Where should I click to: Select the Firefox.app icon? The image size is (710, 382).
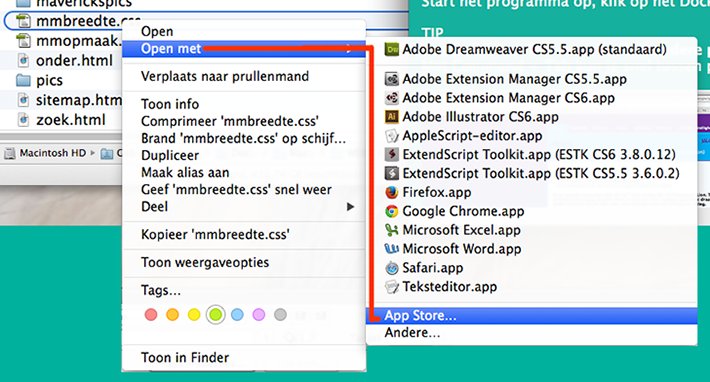(392, 192)
